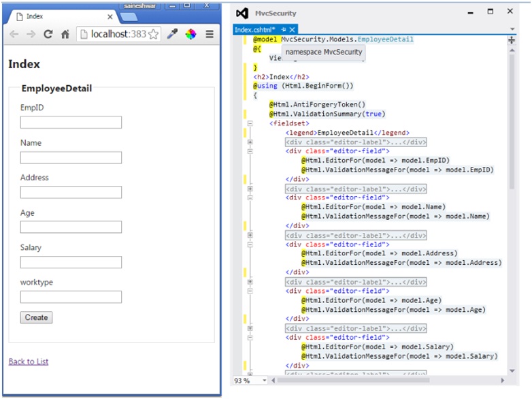Click the EmployeeDetail type in the @model line

click(386, 39)
